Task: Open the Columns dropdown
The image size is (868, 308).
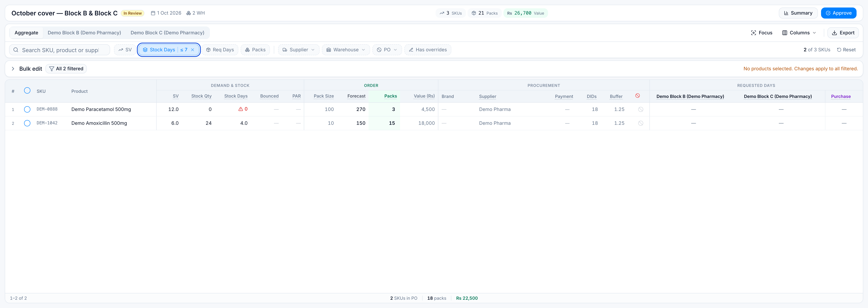Action: point(799,33)
